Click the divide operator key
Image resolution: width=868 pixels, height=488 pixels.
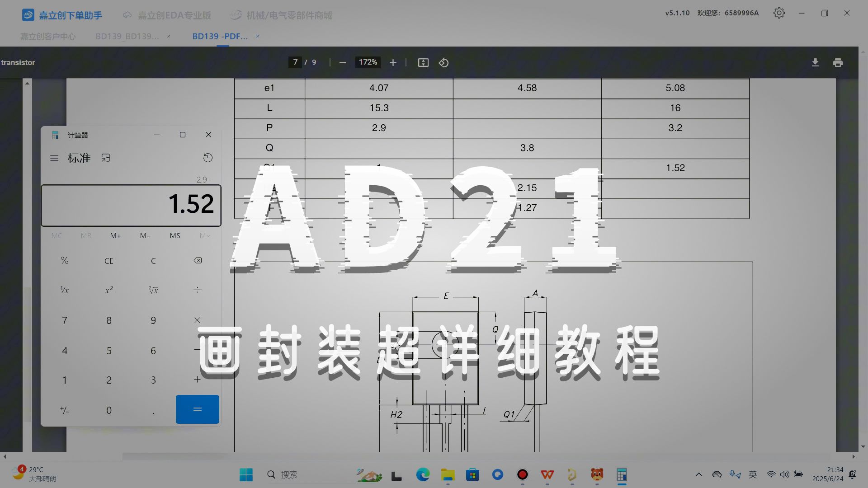point(198,290)
